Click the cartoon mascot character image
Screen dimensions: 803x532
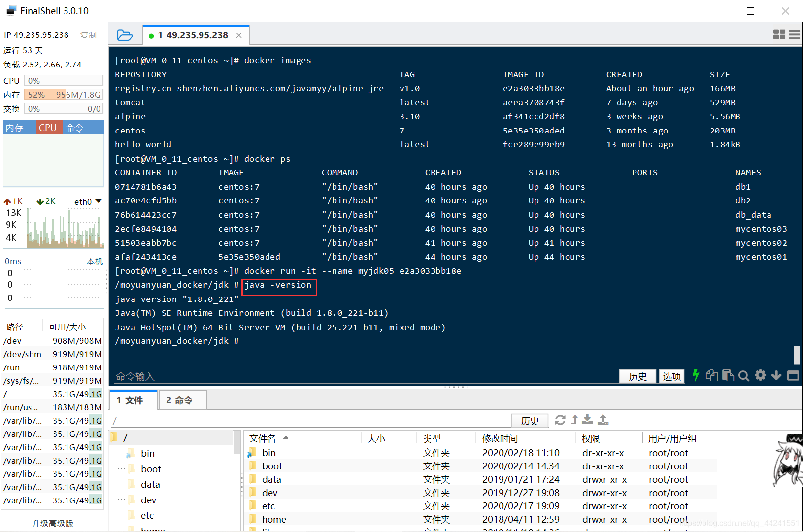[x=787, y=461]
